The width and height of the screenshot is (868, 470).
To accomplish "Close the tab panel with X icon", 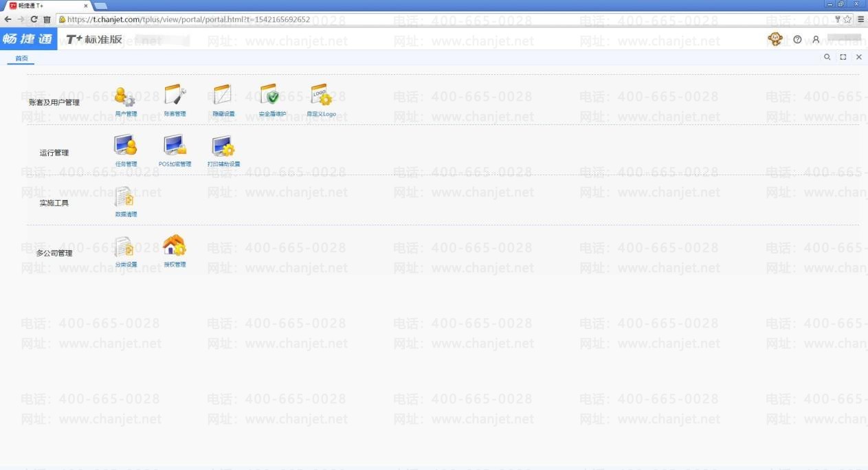I will click(859, 57).
